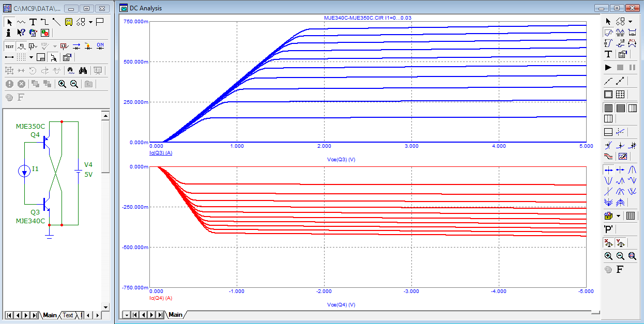Viewport: 644px width, 324px height.
Task: Click the 'P' performance icon
Action: [608, 229]
